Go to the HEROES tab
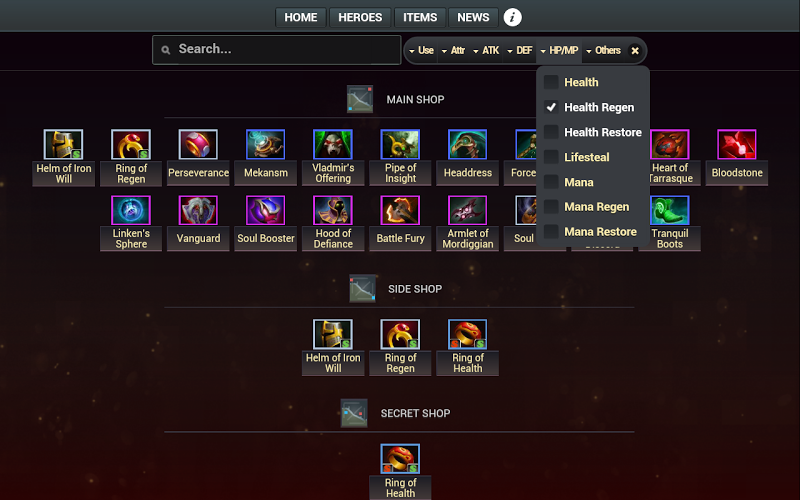800x500 pixels. [x=360, y=17]
